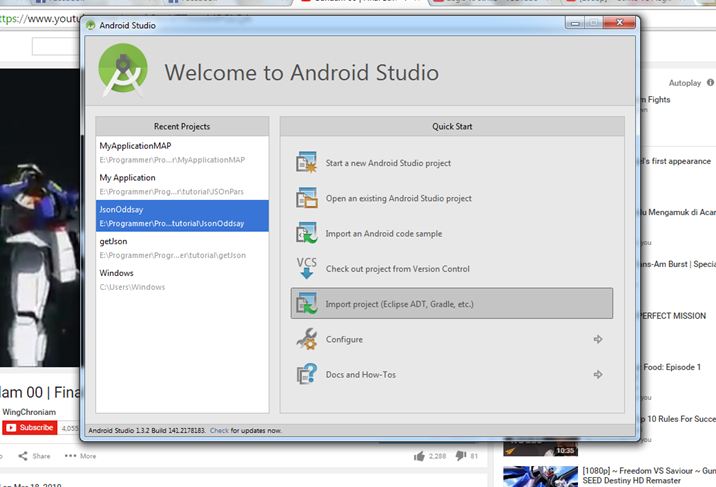Click the thumbs up like icon on YouTube
The width and height of the screenshot is (716, 487).
pos(419,456)
